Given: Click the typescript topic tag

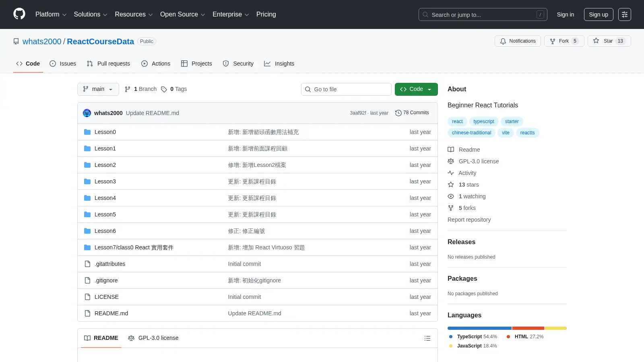Looking at the screenshot, I should (484, 121).
